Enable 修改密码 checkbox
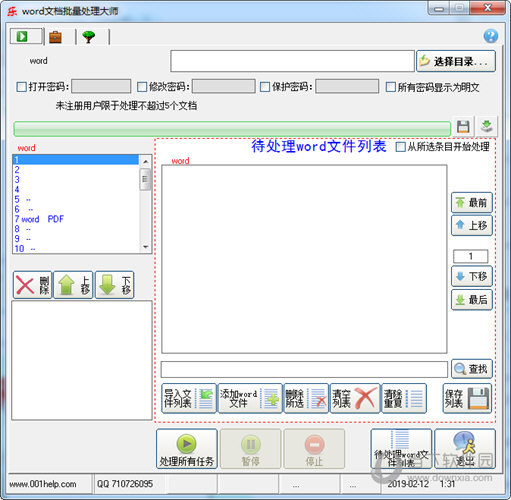Viewport: 511px width, 500px height. [142, 87]
